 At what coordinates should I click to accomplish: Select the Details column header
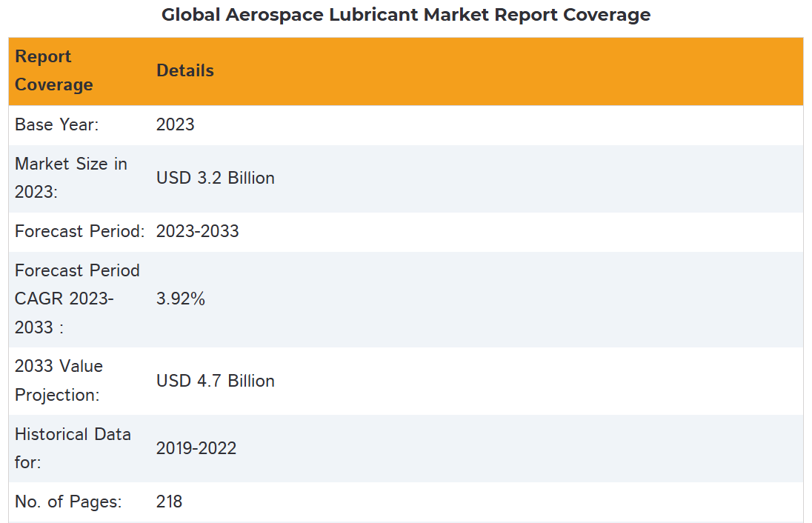coord(185,71)
